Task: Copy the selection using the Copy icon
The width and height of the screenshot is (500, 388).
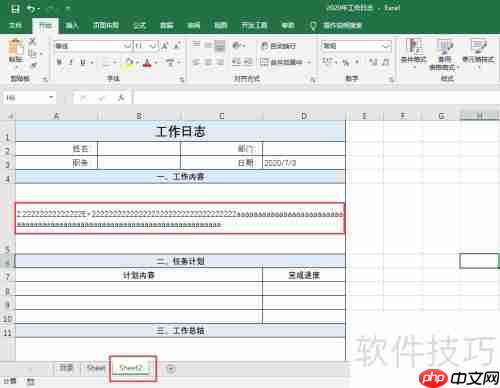Action: point(32,53)
